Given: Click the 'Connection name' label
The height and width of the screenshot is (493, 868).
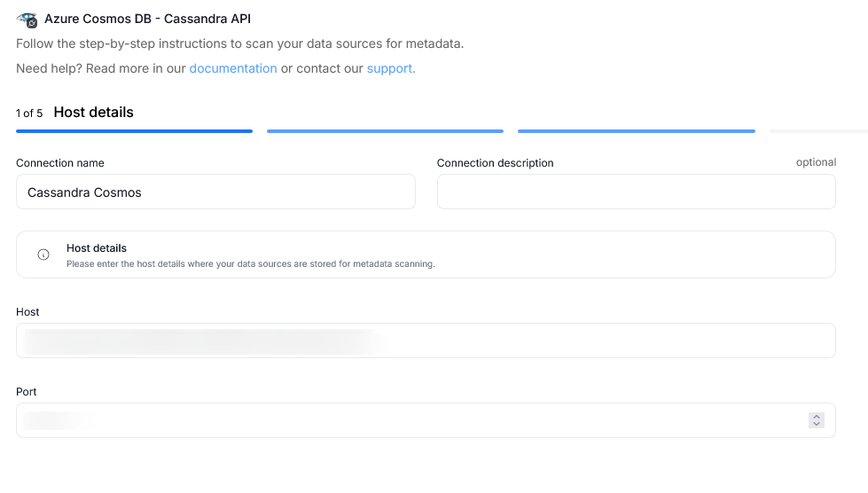Looking at the screenshot, I should click(x=60, y=163).
